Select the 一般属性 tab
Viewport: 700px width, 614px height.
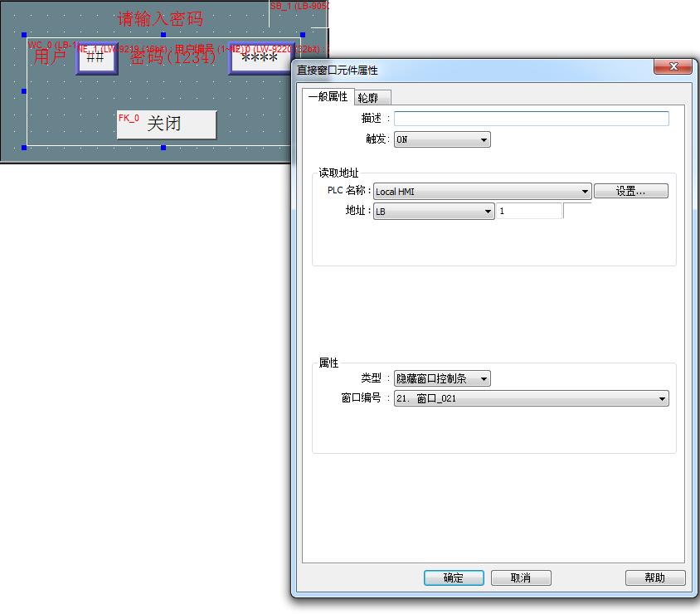[328, 97]
